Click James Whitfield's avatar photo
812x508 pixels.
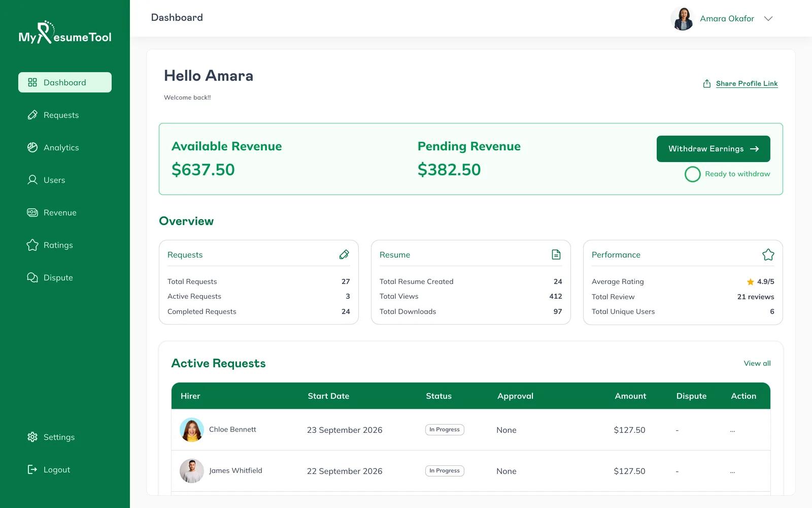coord(192,471)
